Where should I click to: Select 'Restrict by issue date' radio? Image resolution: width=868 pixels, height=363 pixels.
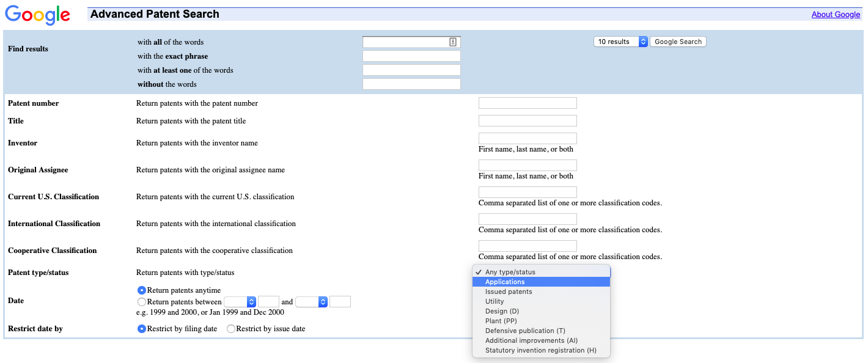click(231, 329)
